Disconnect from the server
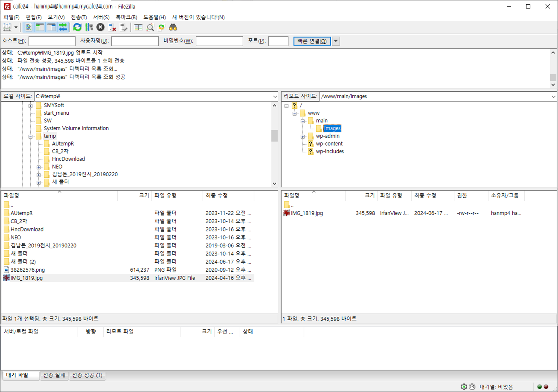Image resolution: width=558 pixels, height=392 pixels. coord(112,27)
